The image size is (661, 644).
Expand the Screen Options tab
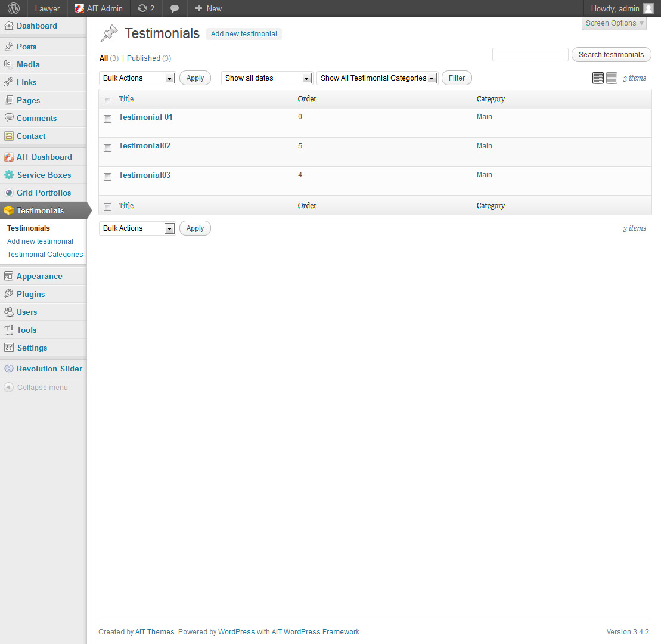pos(615,23)
